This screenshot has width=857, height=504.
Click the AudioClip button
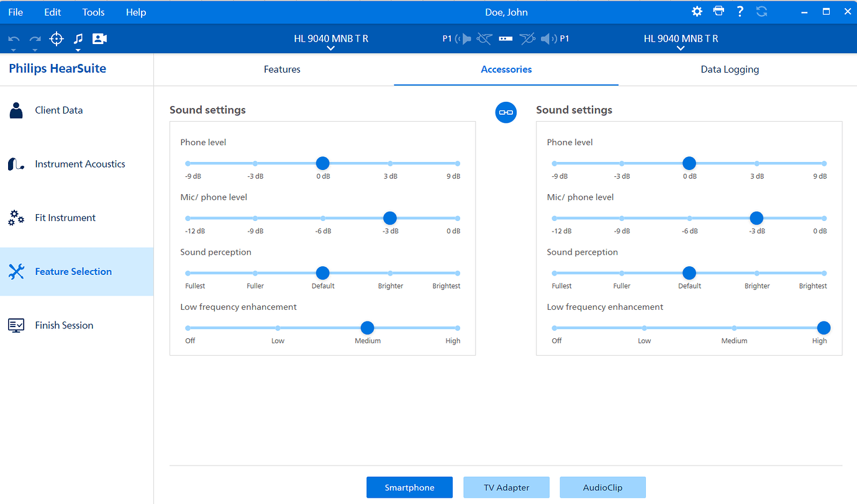pos(602,487)
